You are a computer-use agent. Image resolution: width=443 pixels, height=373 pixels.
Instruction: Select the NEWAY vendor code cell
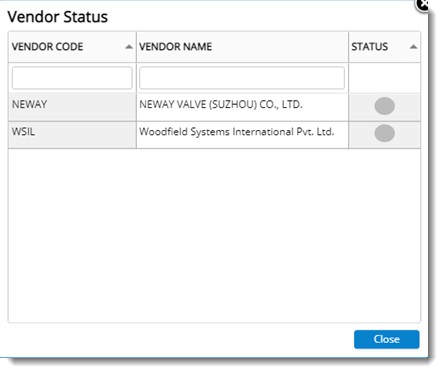point(72,107)
